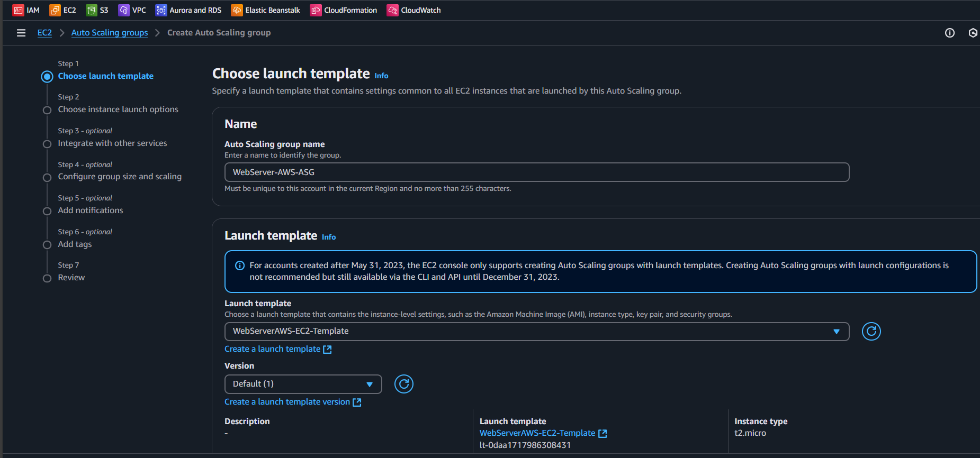Open Info link next to Choose launch template heading
This screenshot has height=458, width=980.
coord(381,76)
